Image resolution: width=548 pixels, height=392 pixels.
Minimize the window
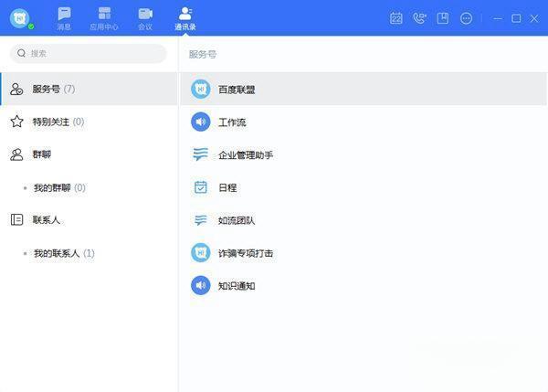click(x=498, y=18)
